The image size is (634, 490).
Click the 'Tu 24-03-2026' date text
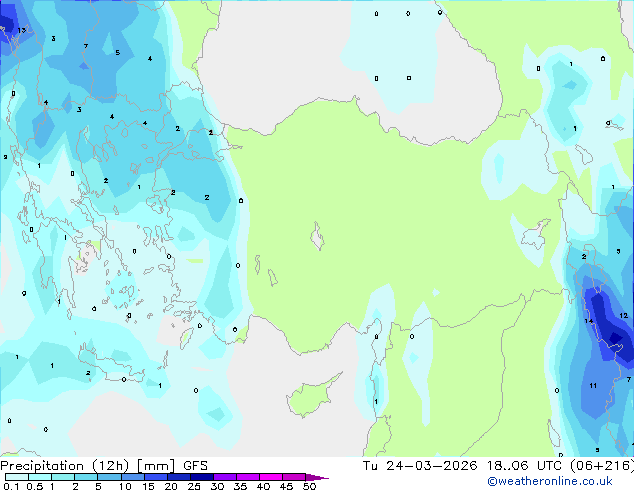(420, 466)
